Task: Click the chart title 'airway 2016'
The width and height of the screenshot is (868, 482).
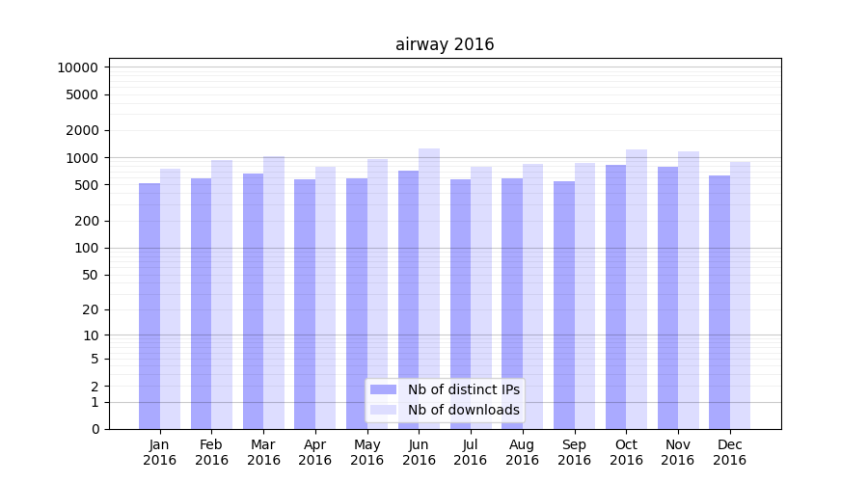Action: [x=445, y=44]
